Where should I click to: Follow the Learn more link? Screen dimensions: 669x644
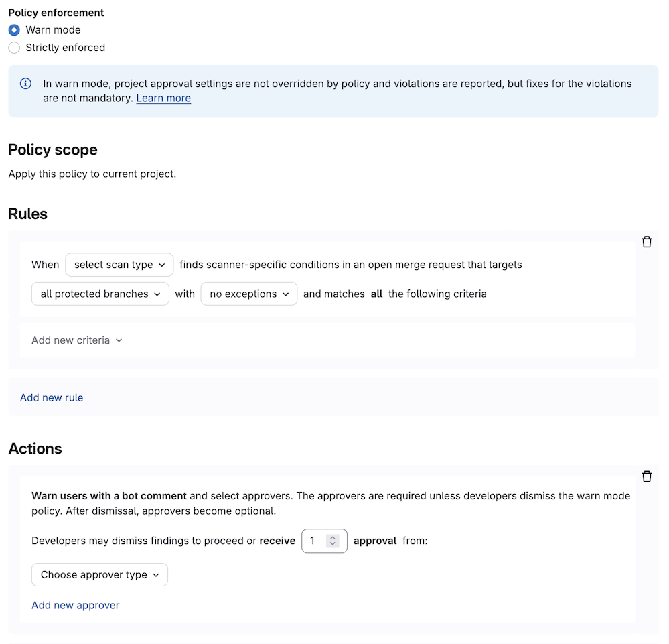click(163, 98)
